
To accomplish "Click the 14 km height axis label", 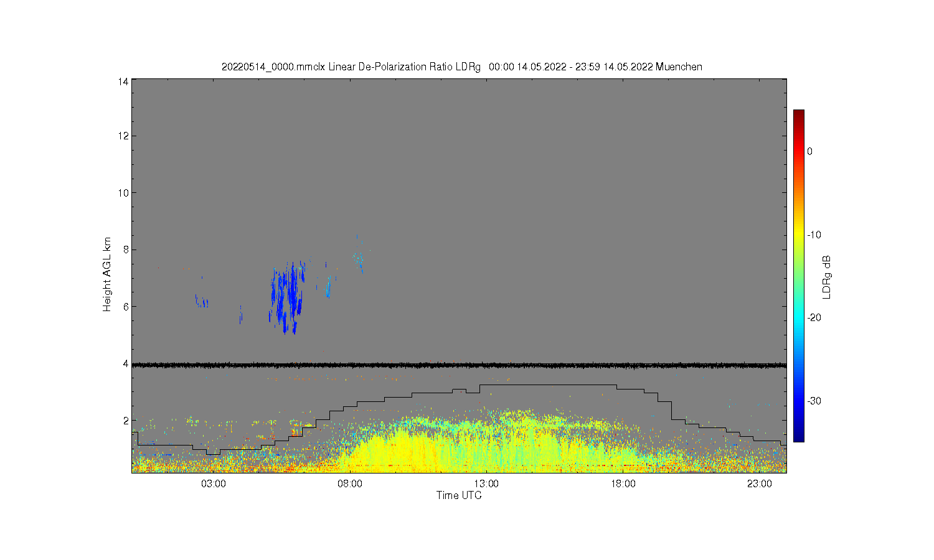I will [x=123, y=82].
